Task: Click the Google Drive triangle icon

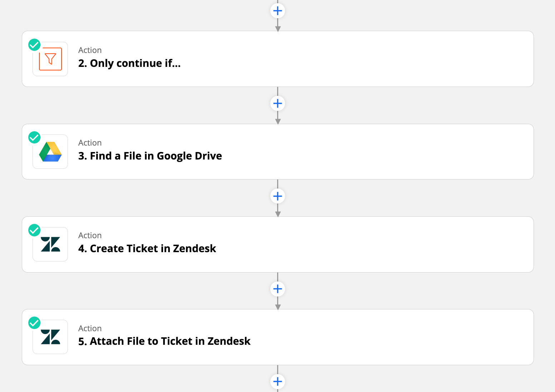Action: 50,152
